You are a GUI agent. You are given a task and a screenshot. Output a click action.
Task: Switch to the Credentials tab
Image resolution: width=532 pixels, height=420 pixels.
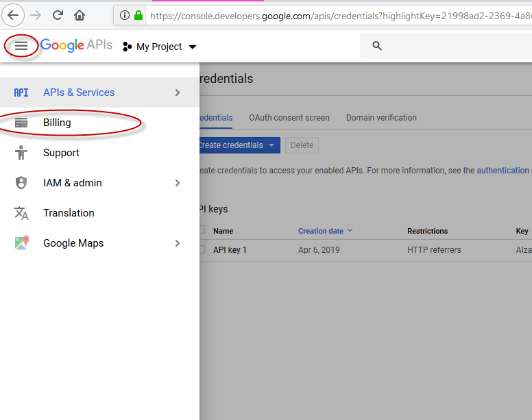pos(216,118)
